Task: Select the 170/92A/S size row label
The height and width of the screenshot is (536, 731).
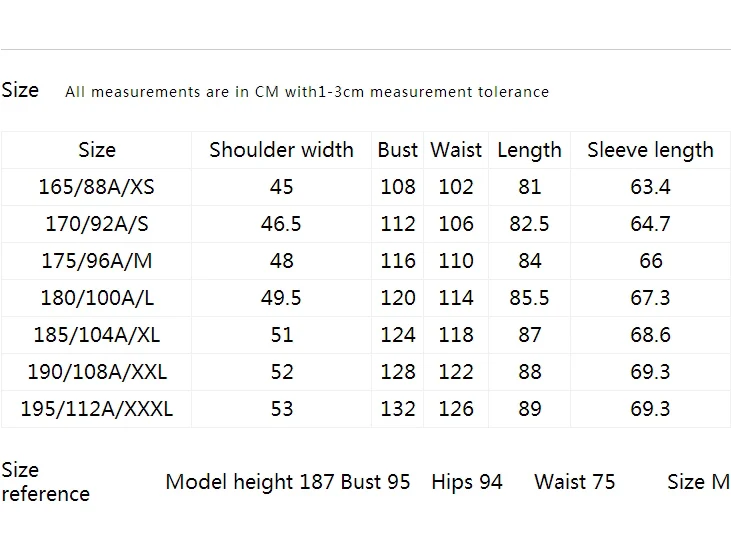Action: pos(97,224)
